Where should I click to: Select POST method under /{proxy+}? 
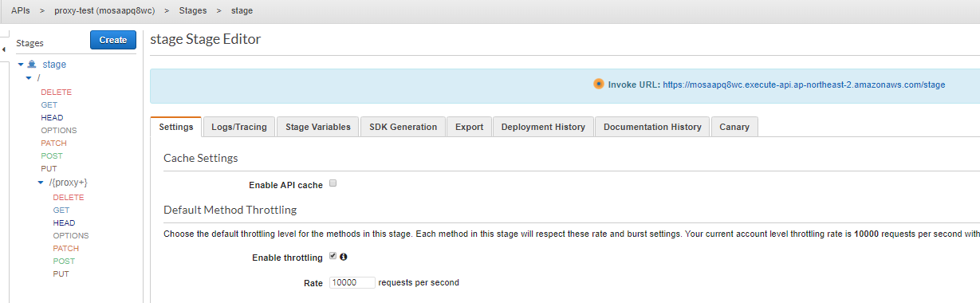64,261
